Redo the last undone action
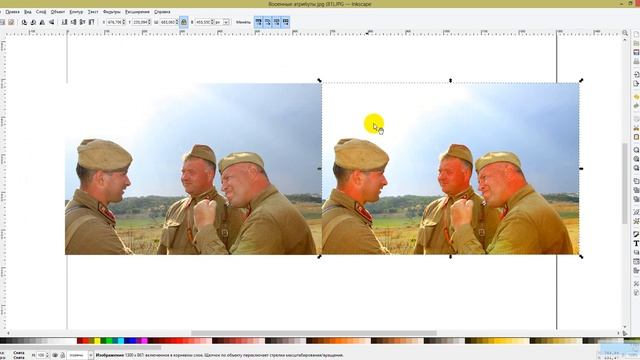Image resolution: width=640 pixels, height=360 pixels. point(636,106)
